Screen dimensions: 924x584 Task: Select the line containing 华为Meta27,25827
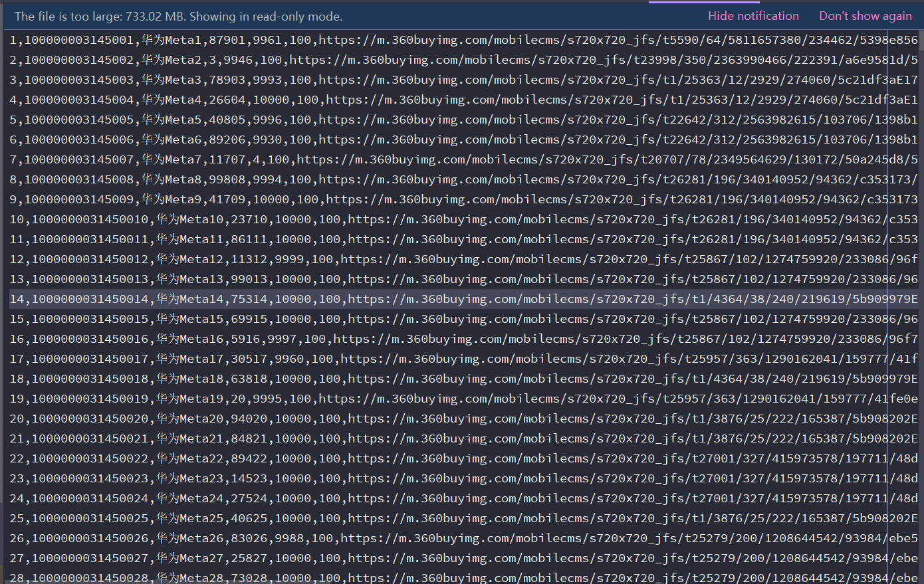click(x=463, y=558)
